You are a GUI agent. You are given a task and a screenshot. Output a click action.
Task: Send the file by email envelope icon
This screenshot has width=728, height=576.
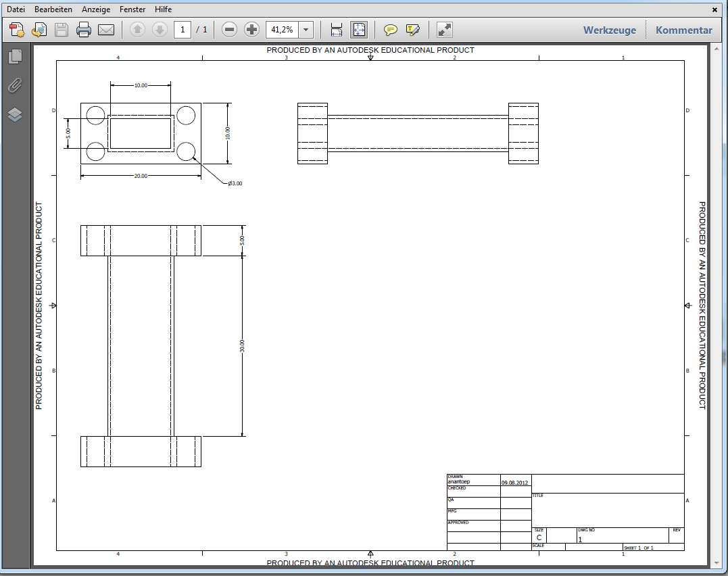106,30
